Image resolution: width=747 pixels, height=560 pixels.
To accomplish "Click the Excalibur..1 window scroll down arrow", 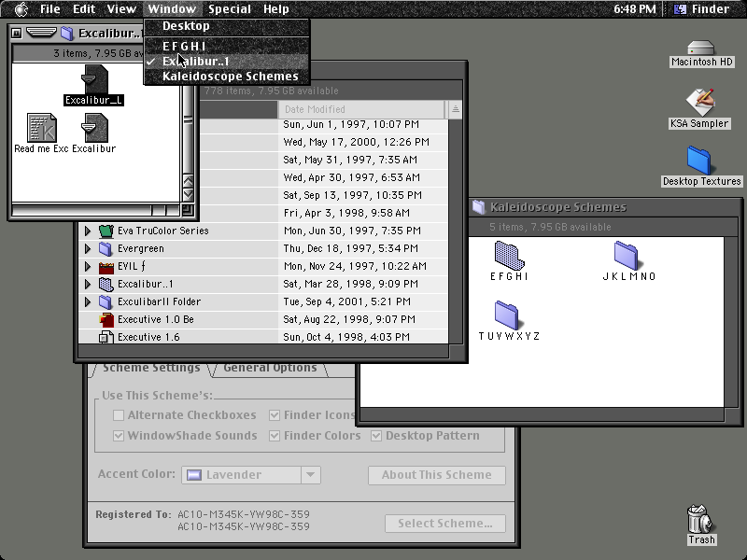I will (x=189, y=194).
